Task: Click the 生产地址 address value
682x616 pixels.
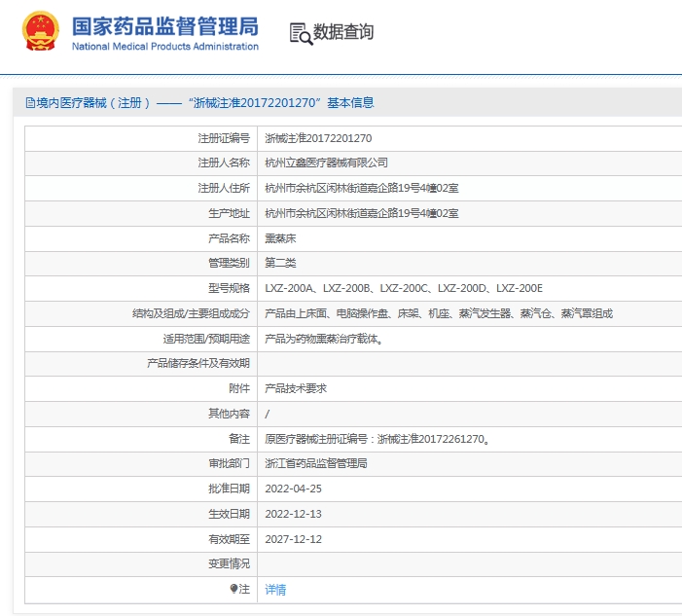Action: pyautogui.click(x=362, y=213)
